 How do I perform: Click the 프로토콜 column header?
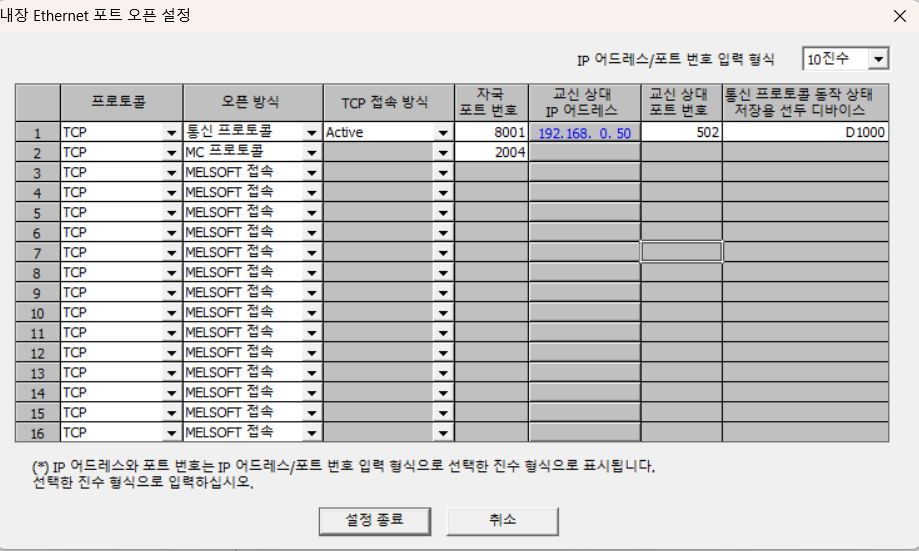pyautogui.click(x=121, y=103)
